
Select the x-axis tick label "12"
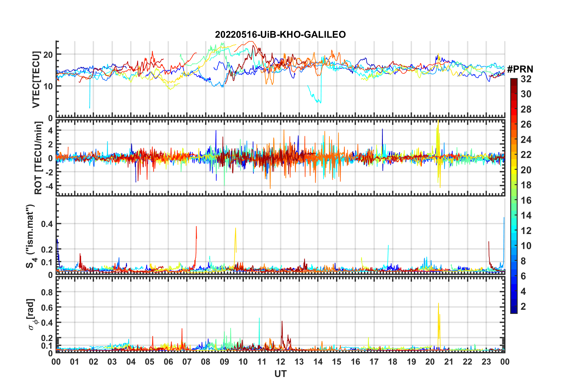pos(280,362)
